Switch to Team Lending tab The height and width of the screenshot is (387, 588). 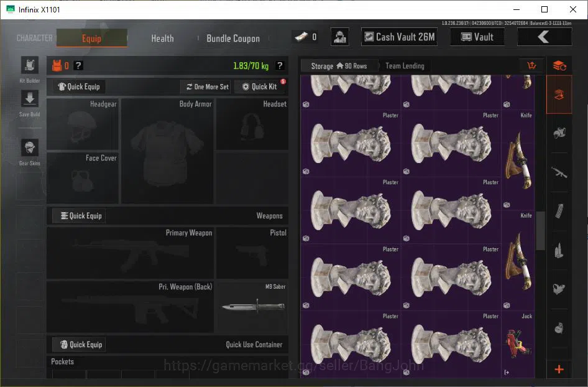pyautogui.click(x=405, y=66)
